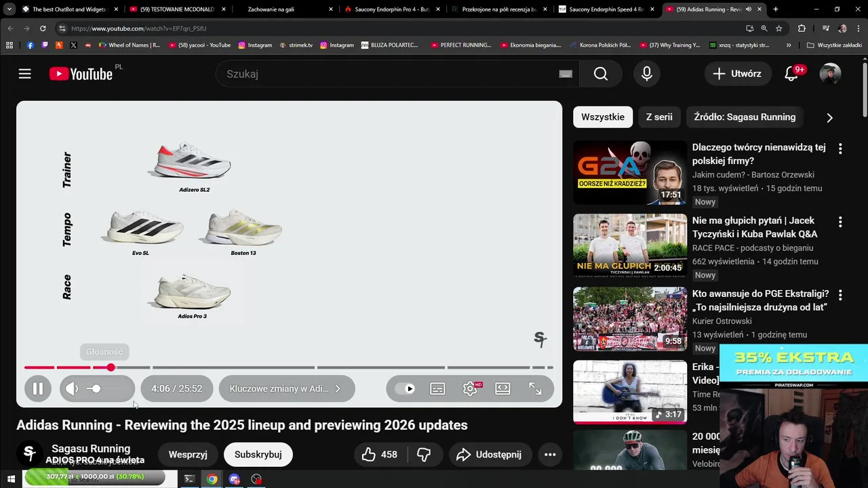The width and height of the screenshot is (868, 488).
Task: Open the 'Wszystkie zakładki' bookmarks folder
Action: point(834,45)
